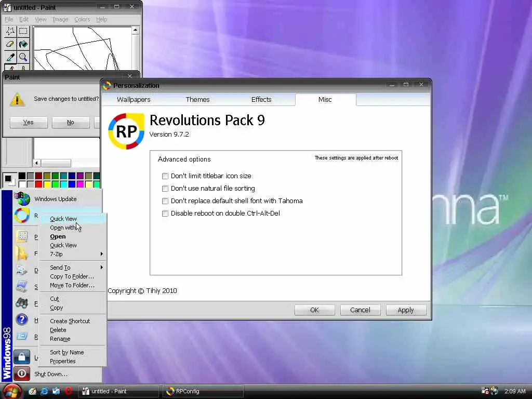
Task: Select the Free-Form Select tool in Paint
Action: 10,32
